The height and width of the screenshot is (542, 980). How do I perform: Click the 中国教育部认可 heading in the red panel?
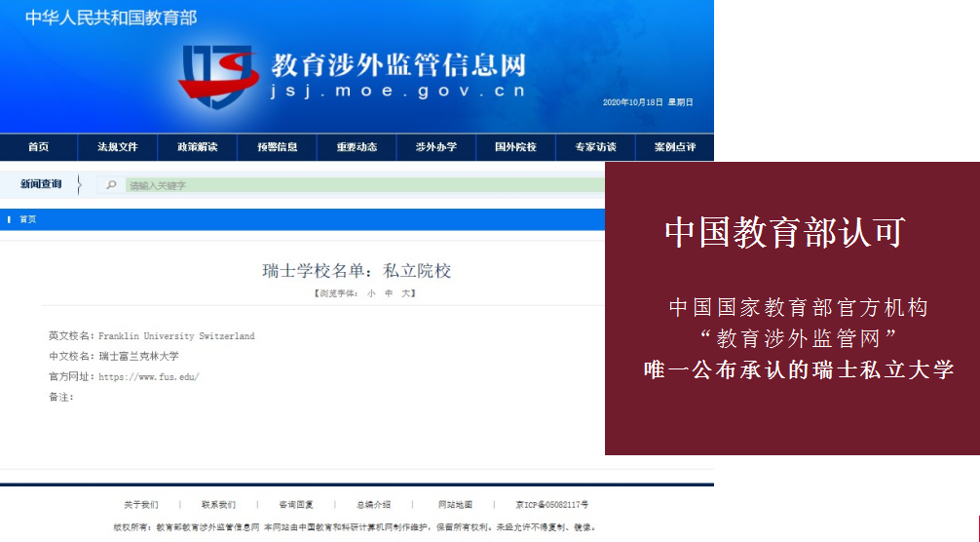(785, 233)
